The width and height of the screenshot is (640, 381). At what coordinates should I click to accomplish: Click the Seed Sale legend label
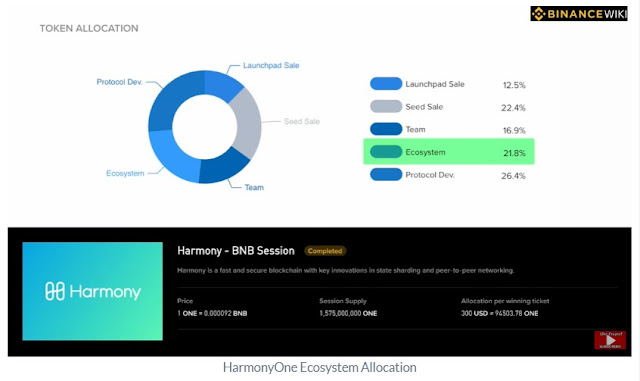point(424,107)
